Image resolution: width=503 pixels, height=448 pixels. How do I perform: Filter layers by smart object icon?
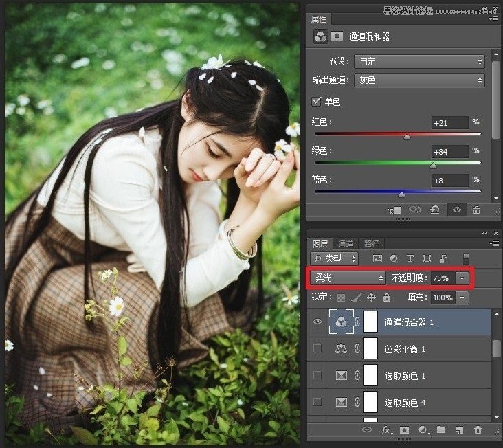444,258
